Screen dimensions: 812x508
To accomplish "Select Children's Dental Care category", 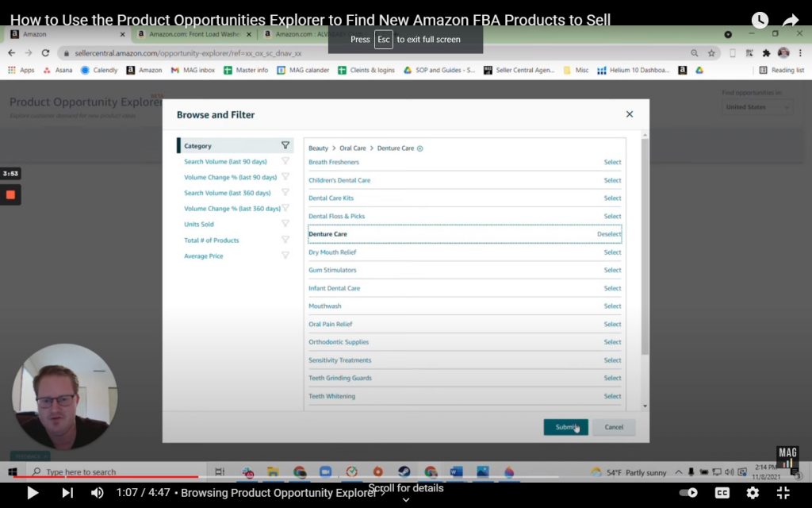I will point(612,180).
